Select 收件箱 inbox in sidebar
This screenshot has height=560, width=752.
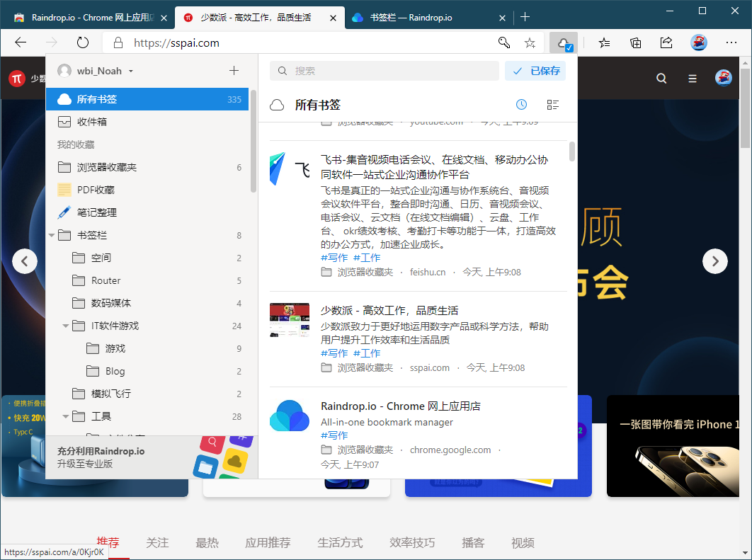click(x=147, y=122)
